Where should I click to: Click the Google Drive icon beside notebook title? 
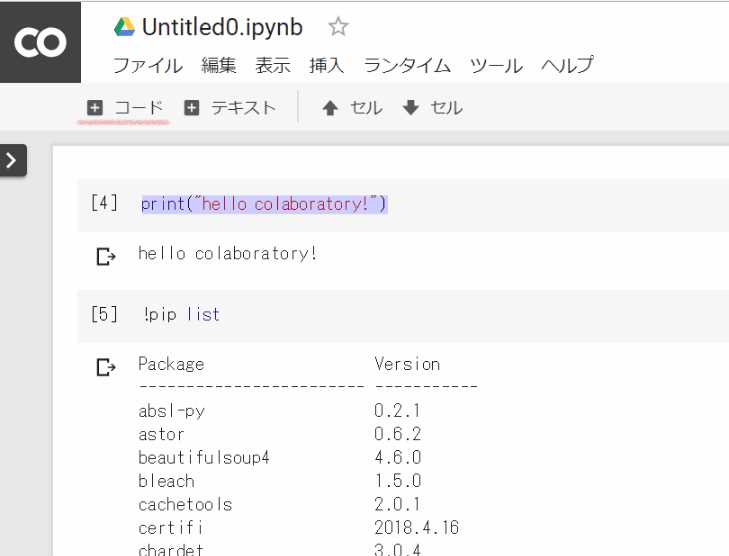pyautogui.click(x=124, y=27)
